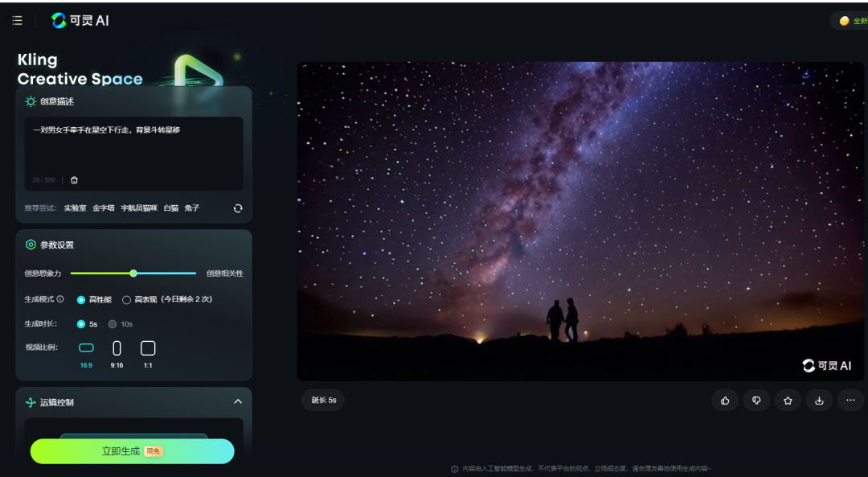Open the more options ellipsis menu
This screenshot has height=477, width=868.
pyautogui.click(x=850, y=401)
